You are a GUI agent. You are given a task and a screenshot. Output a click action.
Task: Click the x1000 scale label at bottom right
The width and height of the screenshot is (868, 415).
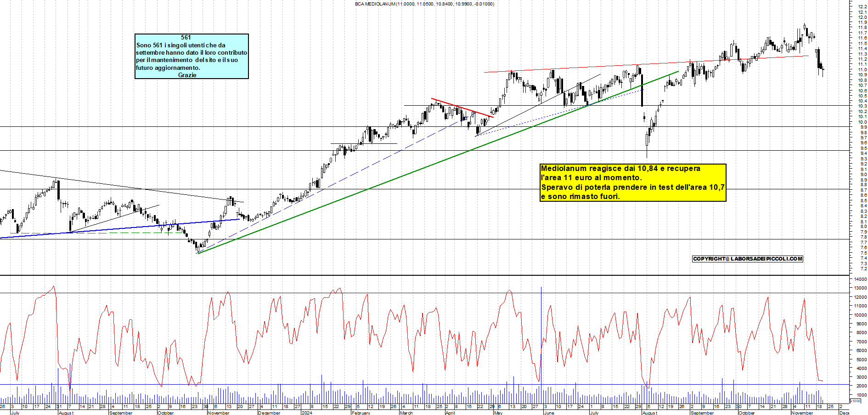pos(856,401)
